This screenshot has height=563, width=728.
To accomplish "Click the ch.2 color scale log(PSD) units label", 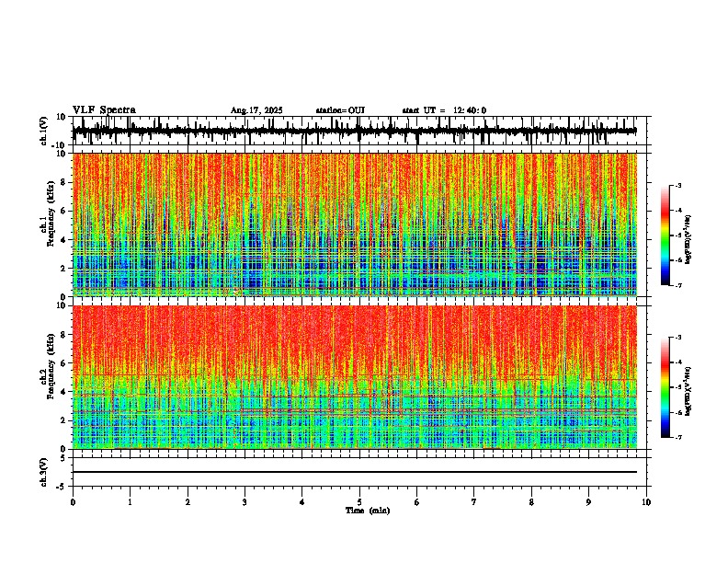I will [x=688, y=391].
